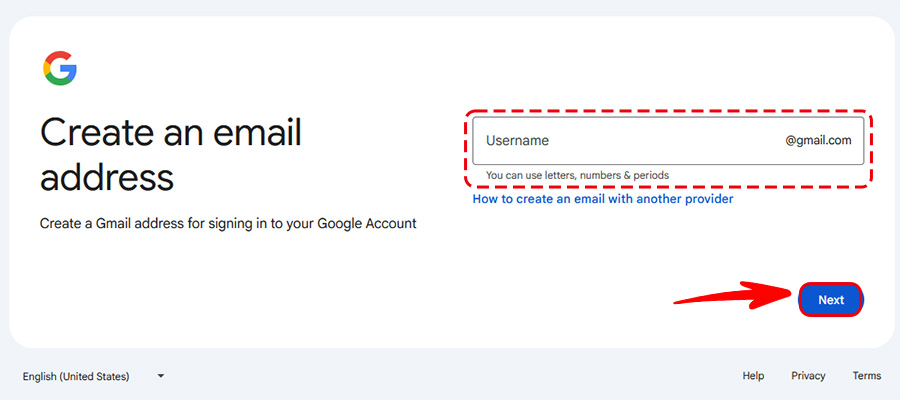Click the Username placeholder label
900x400 pixels.
(x=517, y=141)
